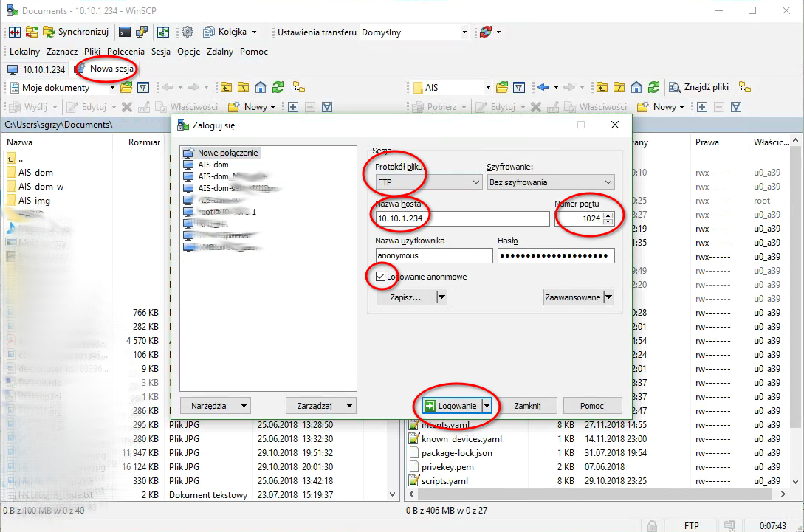This screenshot has height=532, width=804.
Task: Switch to the 10.10.1.234 session tab
Action: coord(37,69)
